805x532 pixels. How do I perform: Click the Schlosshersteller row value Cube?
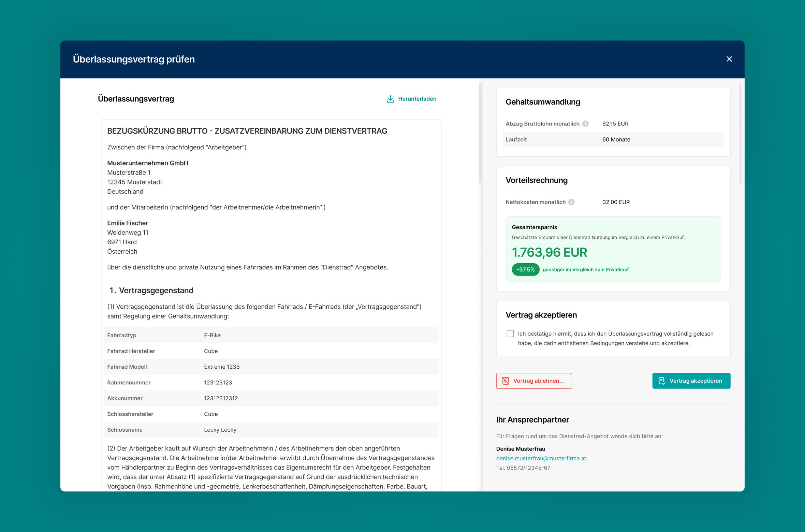tap(211, 414)
